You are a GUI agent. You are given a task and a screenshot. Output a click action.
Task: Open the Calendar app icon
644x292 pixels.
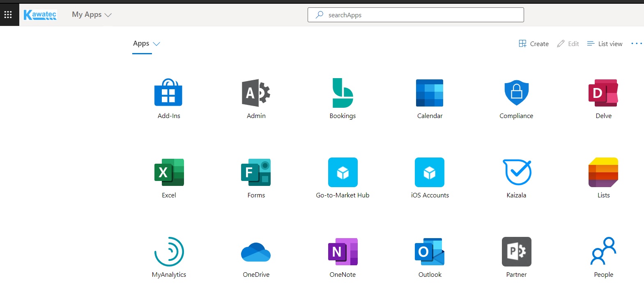430,93
